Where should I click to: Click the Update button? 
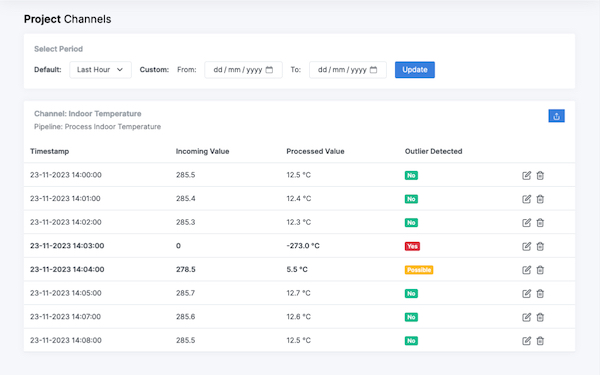[x=415, y=70]
